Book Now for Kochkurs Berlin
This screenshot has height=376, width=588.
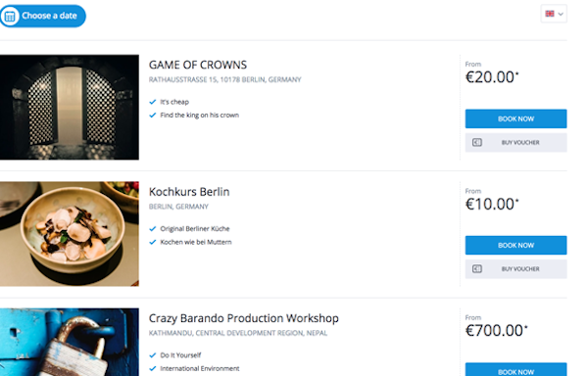(516, 246)
